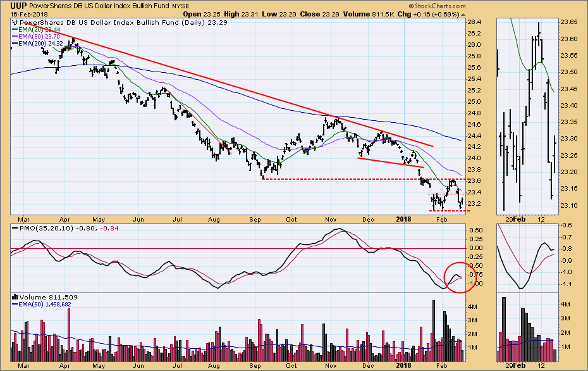This screenshot has height=371, width=588.
Task: Click the green EMA(20) legend line swatch
Action: (15, 30)
